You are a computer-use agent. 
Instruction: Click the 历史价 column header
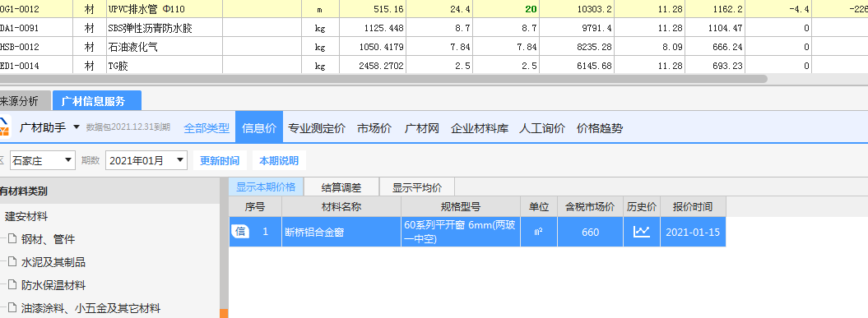(642, 207)
